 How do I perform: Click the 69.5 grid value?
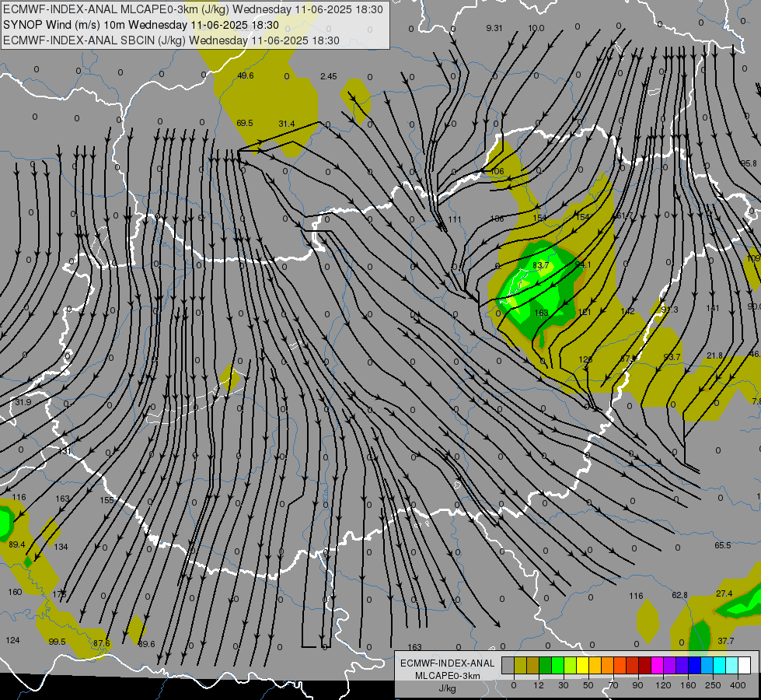pos(245,123)
